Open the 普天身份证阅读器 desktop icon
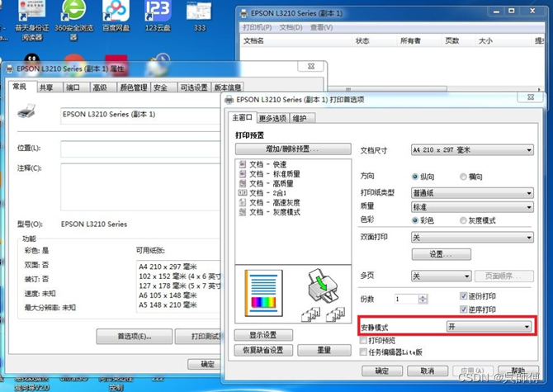 (31, 19)
